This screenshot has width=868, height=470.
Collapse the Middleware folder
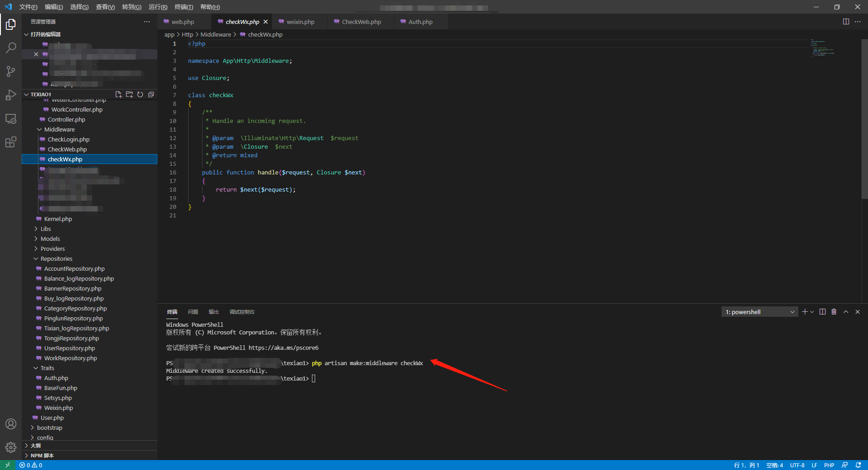39,129
